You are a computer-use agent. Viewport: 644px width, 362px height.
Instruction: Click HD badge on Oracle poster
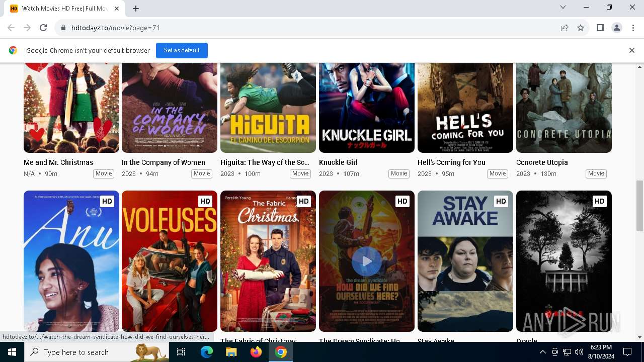[x=599, y=201]
